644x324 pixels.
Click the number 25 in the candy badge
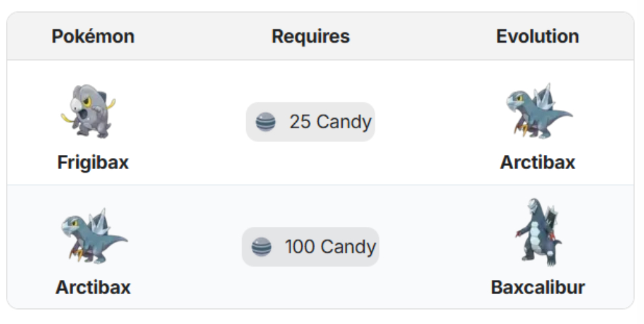[300, 122]
